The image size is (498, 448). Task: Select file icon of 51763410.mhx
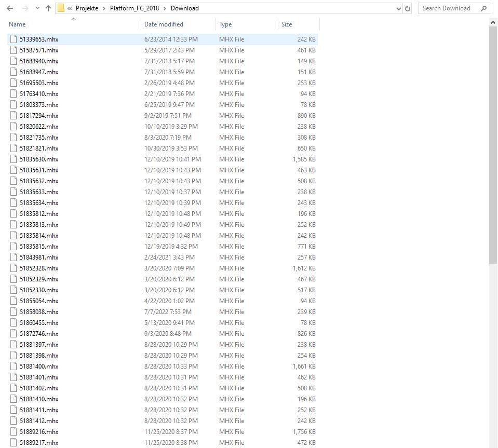pyautogui.click(x=14, y=93)
